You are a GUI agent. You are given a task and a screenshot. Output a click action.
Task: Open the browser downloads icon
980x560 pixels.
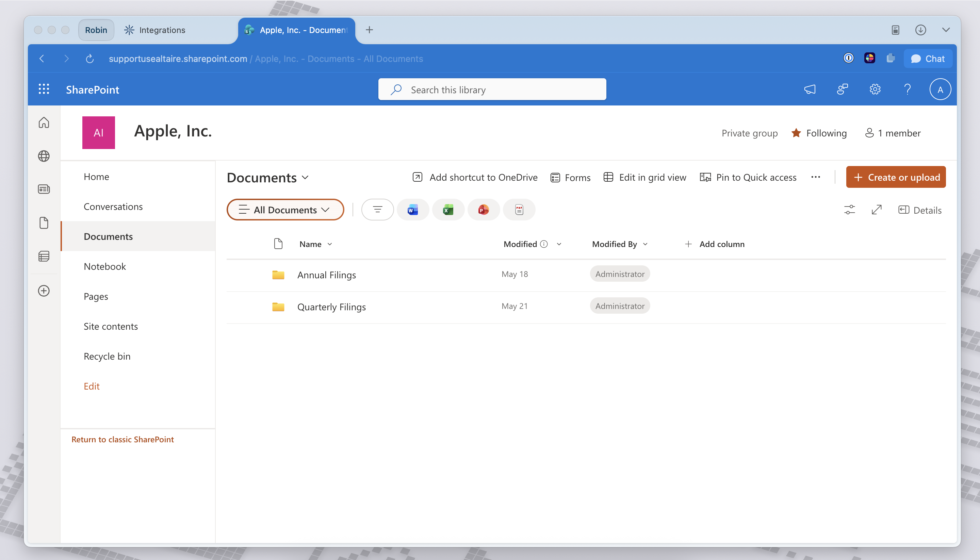click(920, 30)
